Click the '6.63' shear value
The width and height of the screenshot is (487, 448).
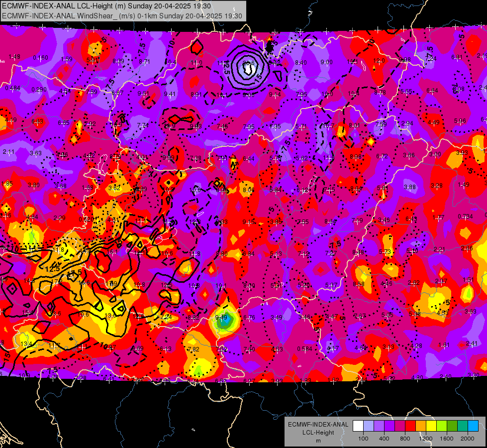click(x=37, y=121)
